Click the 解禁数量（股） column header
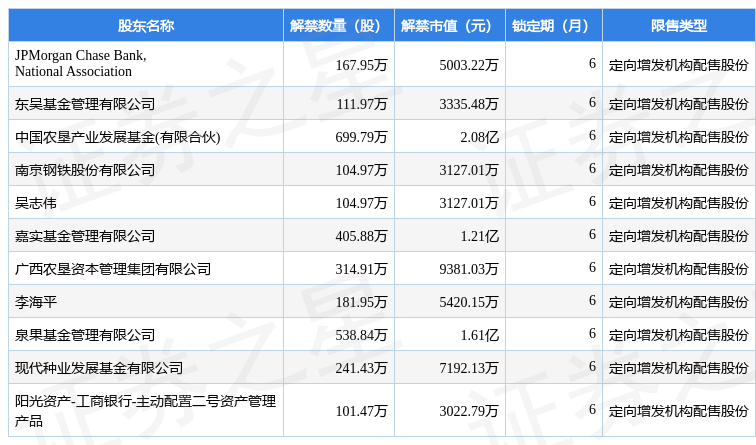Viewport: 756px width, 445px height. pyautogui.click(x=338, y=26)
